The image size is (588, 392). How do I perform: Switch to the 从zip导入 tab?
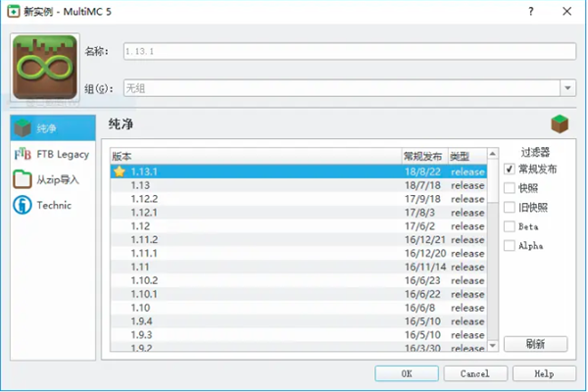pyautogui.click(x=53, y=179)
